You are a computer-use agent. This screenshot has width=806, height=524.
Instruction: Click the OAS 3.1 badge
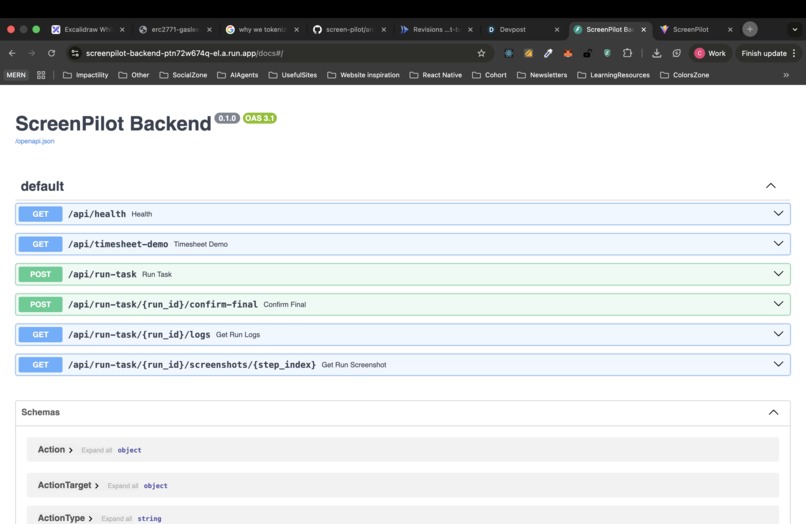[x=260, y=118]
